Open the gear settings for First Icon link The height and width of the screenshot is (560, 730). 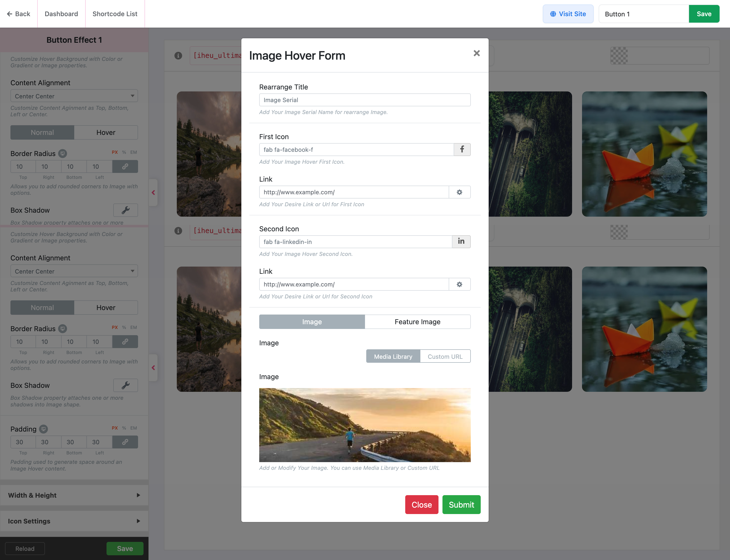click(x=459, y=192)
